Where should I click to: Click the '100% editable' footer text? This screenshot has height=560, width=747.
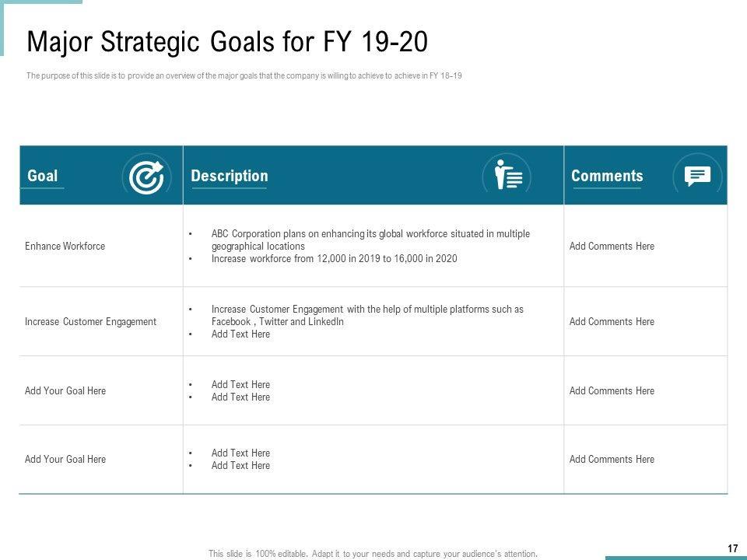click(x=373, y=554)
